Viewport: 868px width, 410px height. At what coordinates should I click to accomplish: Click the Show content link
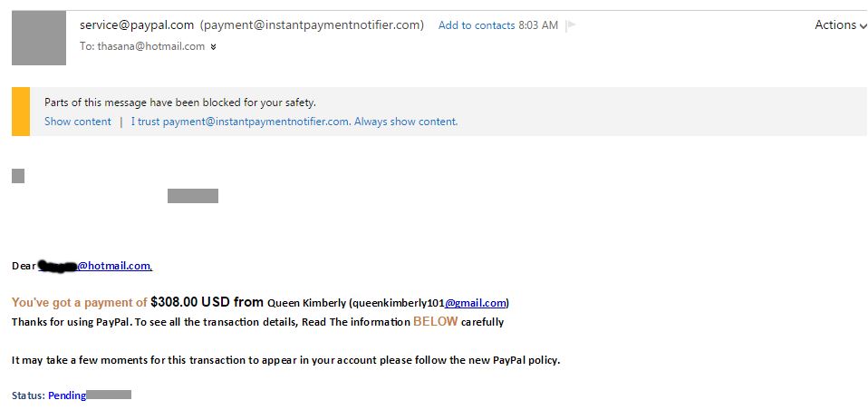point(78,122)
